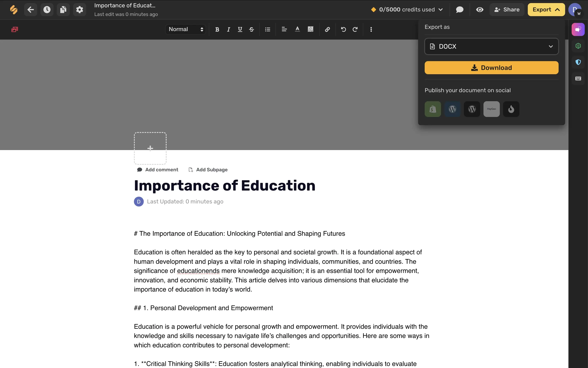Click Add Subpage

point(208,170)
